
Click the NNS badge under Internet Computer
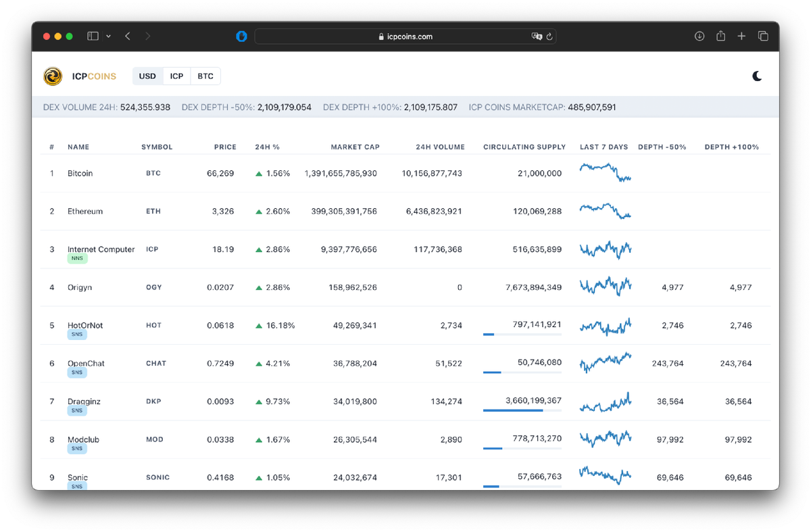pos(77,258)
